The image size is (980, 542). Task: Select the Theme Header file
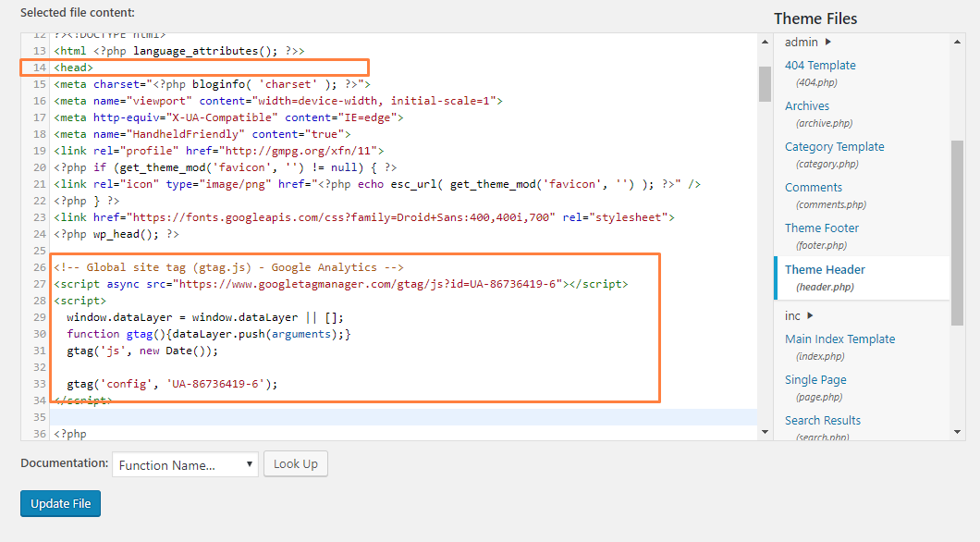point(825,270)
